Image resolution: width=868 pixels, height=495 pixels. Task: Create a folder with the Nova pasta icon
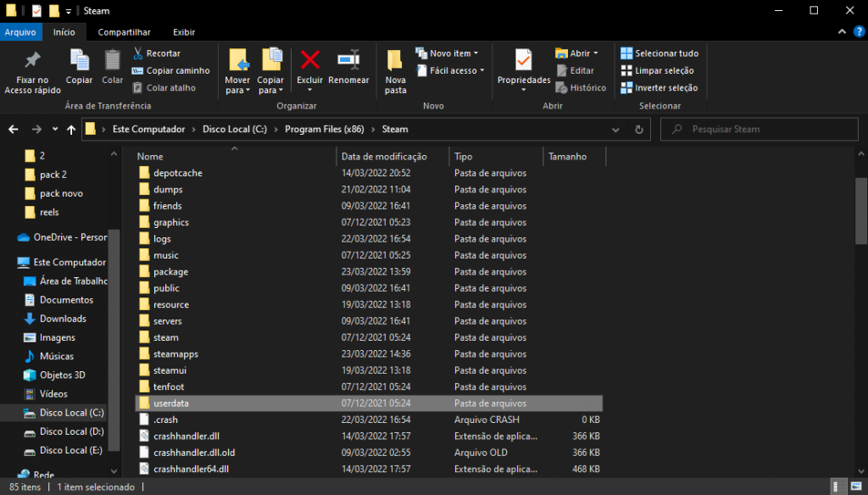pyautogui.click(x=395, y=61)
